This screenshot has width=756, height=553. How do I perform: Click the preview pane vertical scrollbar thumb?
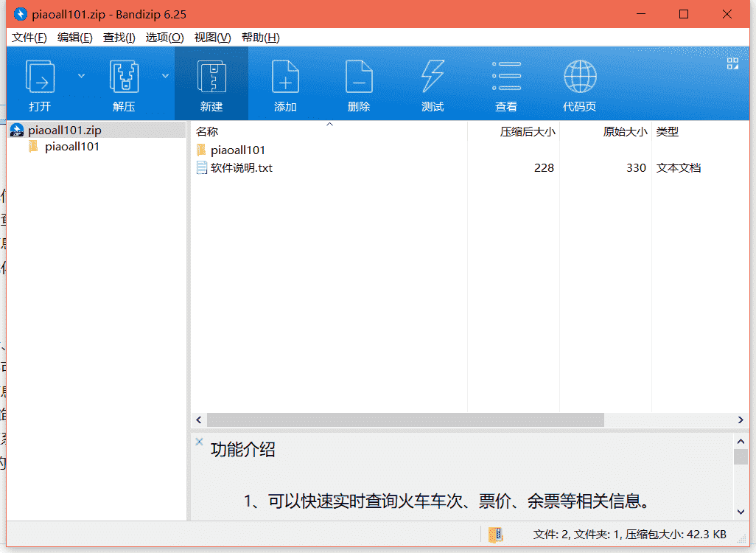[x=741, y=456]
